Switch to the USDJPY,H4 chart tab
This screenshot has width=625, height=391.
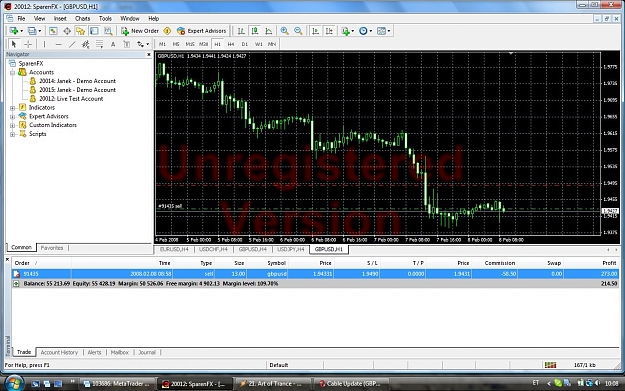pyautogui.click(x=291, y=249)
